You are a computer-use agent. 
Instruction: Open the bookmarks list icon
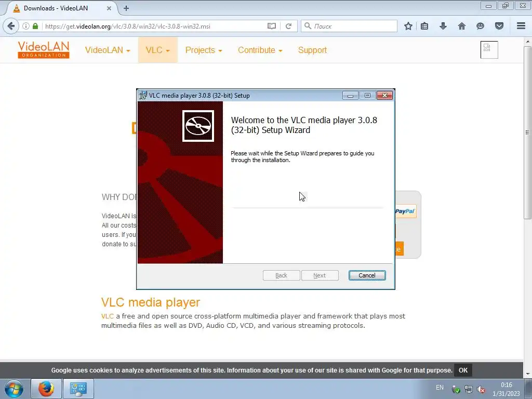[x=424, y=26]
